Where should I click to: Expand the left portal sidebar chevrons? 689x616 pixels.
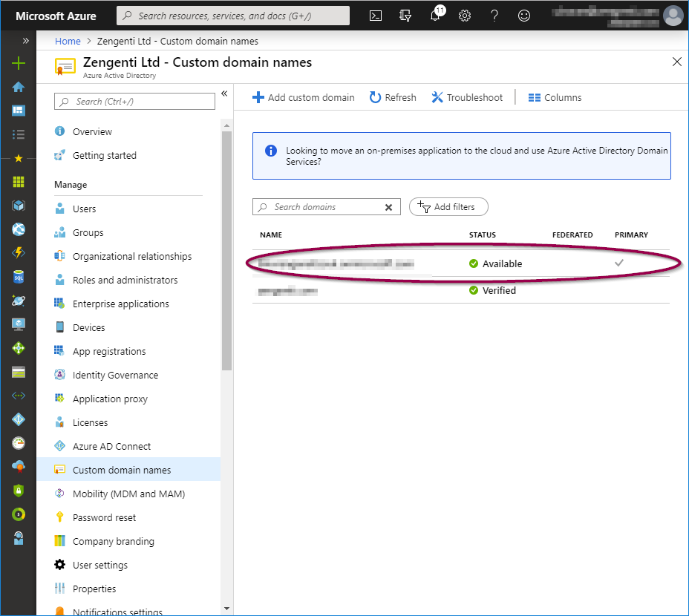pyautogui.click(x=25, y=41)
